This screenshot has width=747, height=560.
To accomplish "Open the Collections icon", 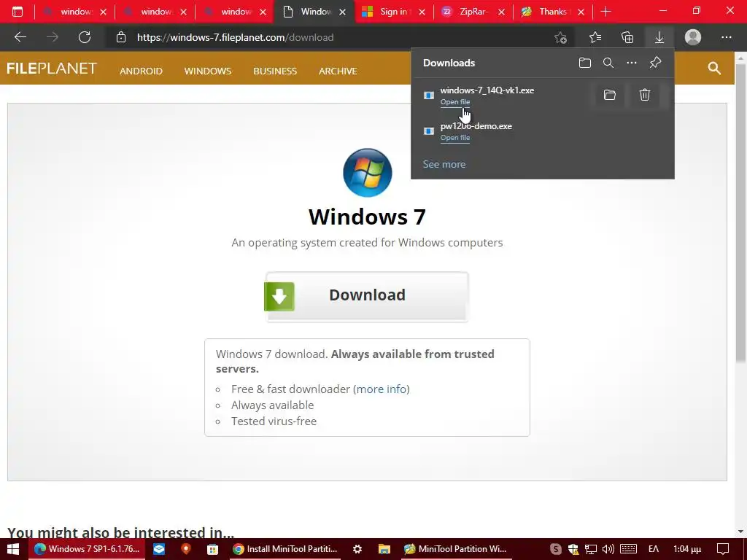I will pos(627,37).
